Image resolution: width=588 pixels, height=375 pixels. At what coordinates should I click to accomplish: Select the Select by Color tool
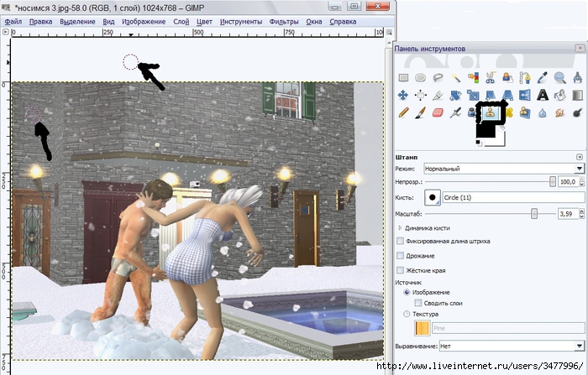click(473, 78)
